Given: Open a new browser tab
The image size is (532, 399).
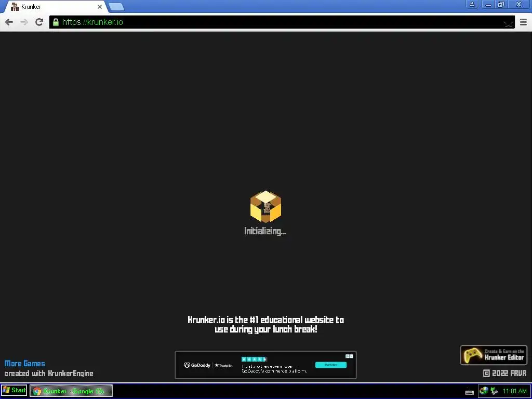Looking at the screenshot, I should pos(116,7).
